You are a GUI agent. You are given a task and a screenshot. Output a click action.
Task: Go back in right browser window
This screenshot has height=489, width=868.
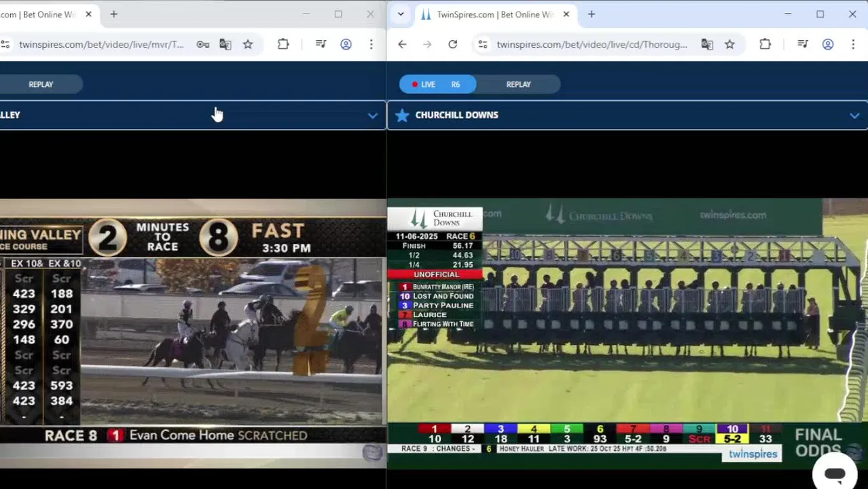click(x=402, y=45)
